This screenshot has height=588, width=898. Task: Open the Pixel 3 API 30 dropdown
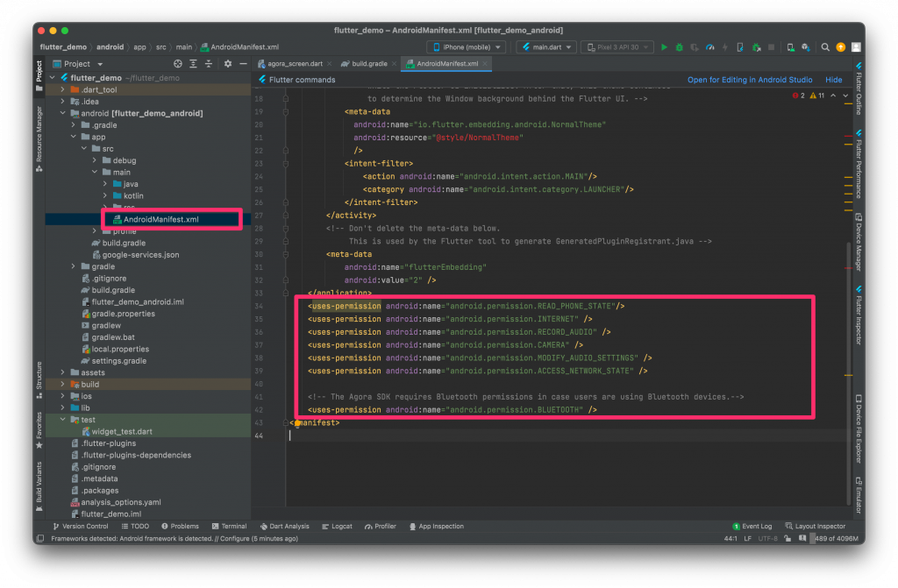coord(616,47)
